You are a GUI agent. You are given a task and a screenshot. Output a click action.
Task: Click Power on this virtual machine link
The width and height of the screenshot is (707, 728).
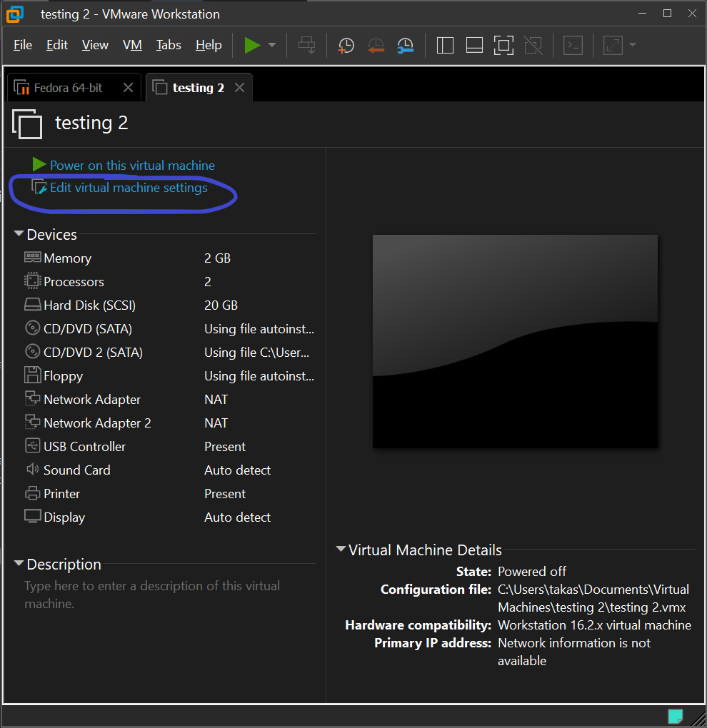pyautogui.click(x=132, y=166)
